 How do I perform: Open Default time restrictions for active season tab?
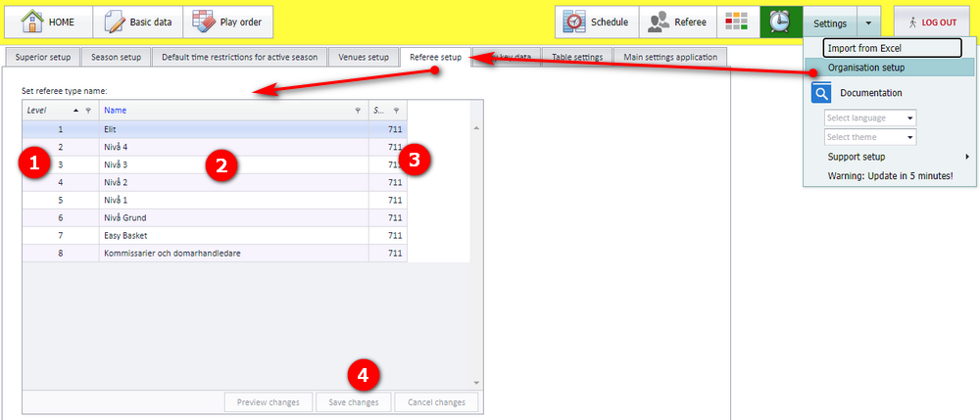point(239,58)
